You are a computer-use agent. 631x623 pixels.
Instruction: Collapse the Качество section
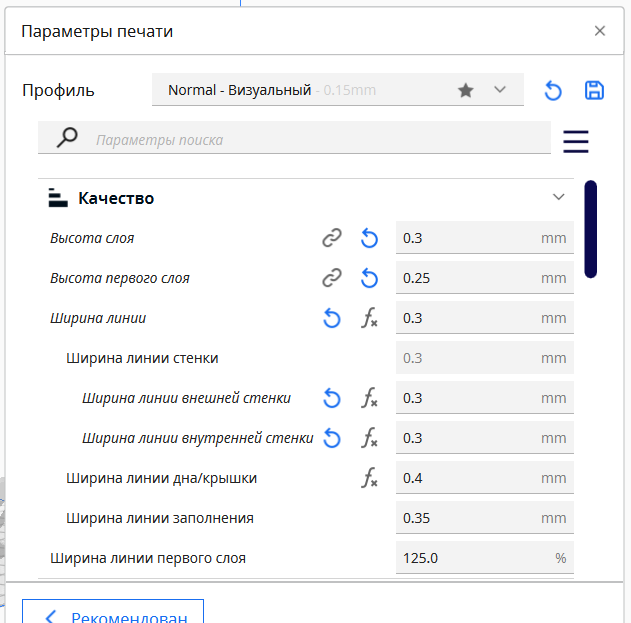click(559, 197)
